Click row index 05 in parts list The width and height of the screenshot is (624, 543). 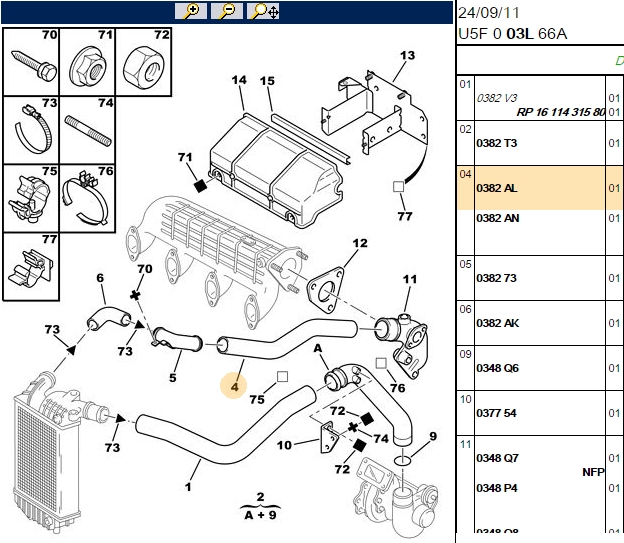click(465, 264)
